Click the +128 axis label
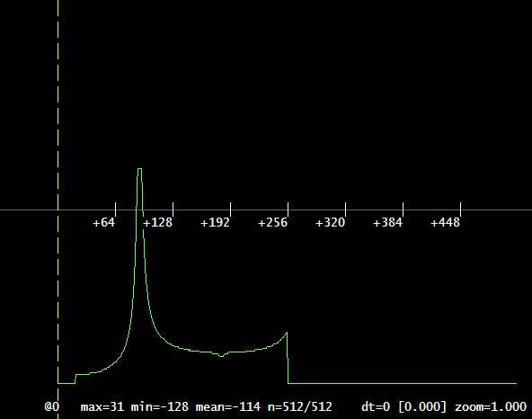The width and height of the screenshot is (532, 419). coord(158,223)
